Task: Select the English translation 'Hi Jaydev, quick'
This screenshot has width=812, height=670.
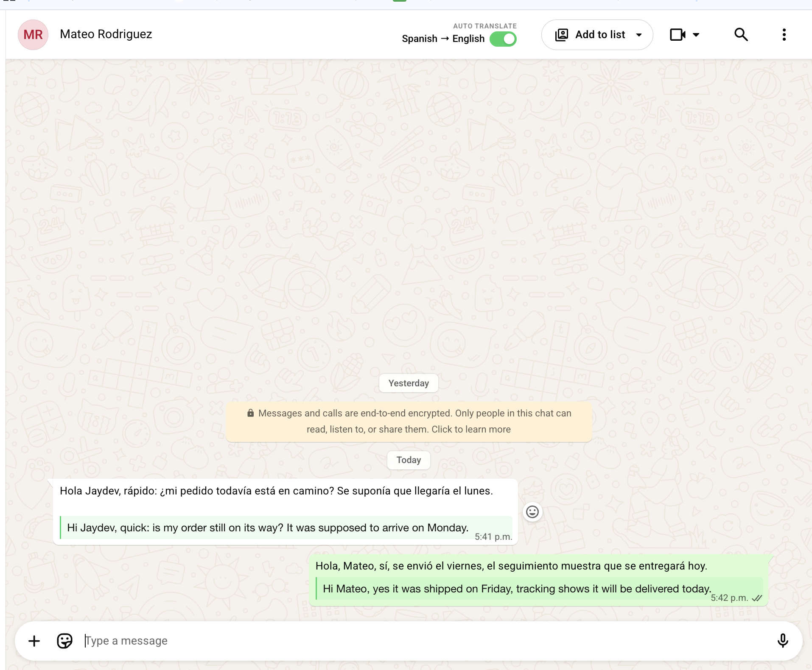Action: pyautogui.click(x=268, y=528)
